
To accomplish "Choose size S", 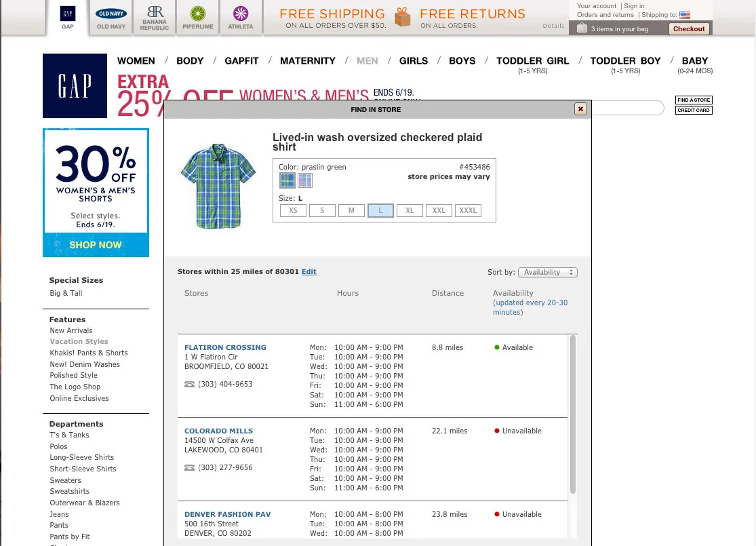I will (322, 211).
